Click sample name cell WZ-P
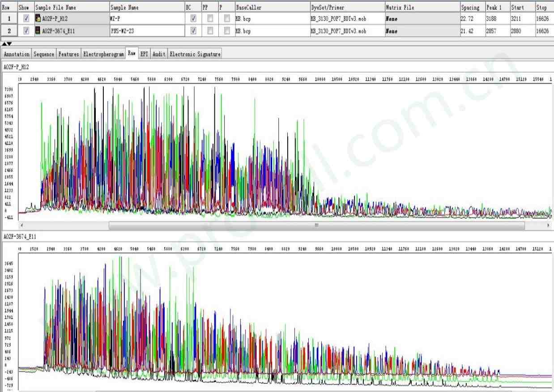The image size is (554, 392). tap(147, 19)
